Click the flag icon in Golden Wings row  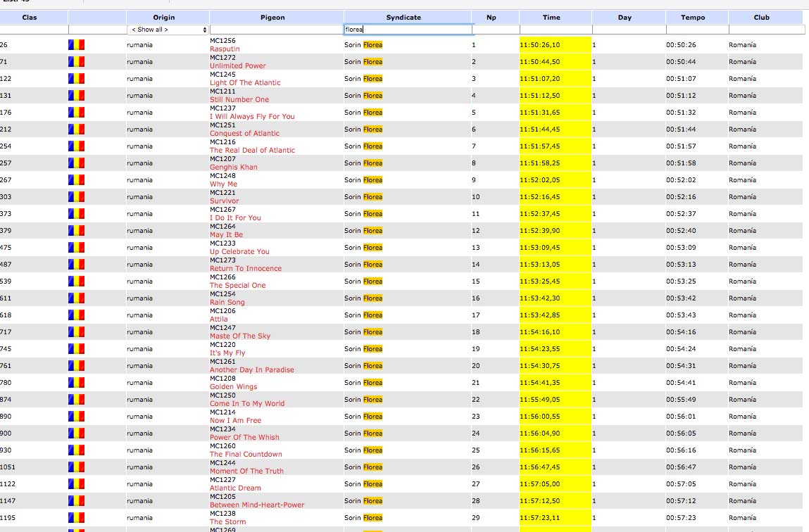point(76,383)
